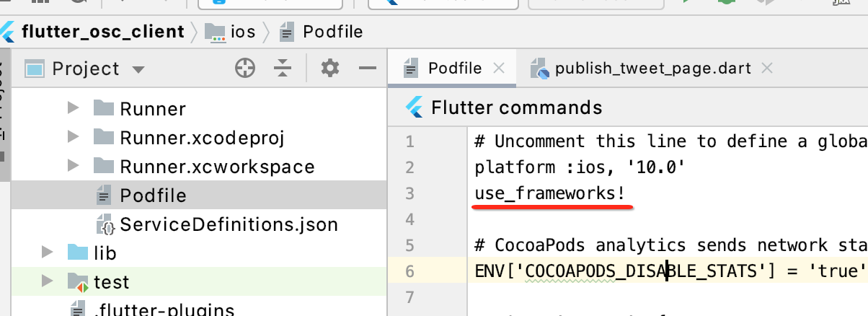Expand the Runner.xcodeproj folder
The image size is (868, 316).
coord(72,137)
